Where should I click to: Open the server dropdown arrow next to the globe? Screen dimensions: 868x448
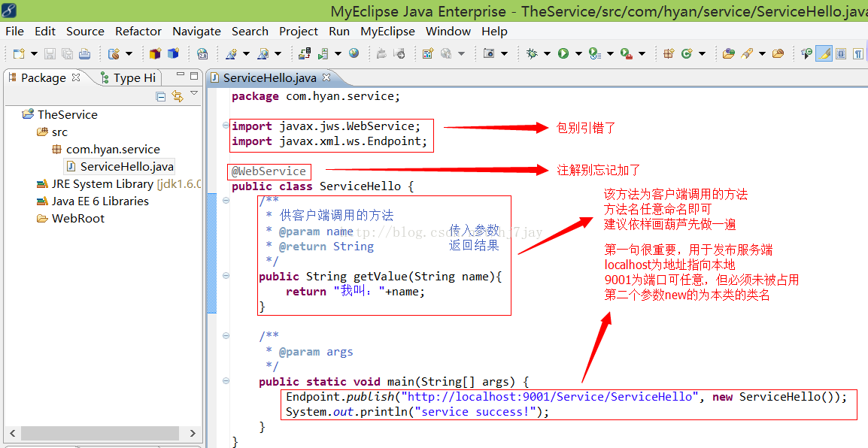pyautogui.click(x=338, y=53)
